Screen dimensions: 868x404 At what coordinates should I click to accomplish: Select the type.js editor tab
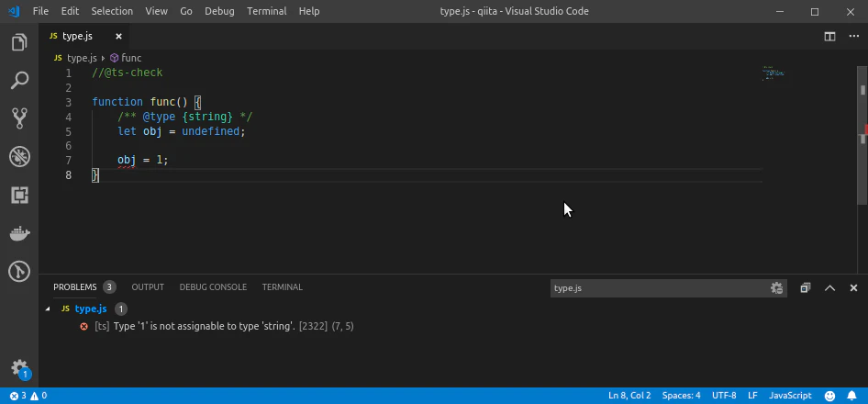(86, 37)
